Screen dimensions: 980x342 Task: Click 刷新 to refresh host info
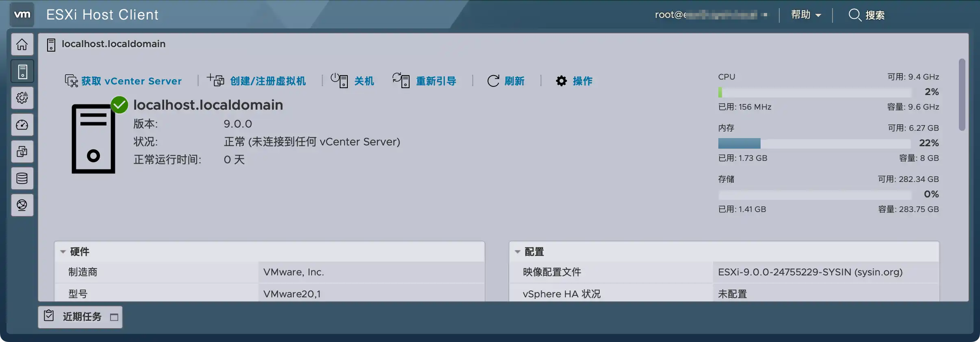[x=506, y=81]
